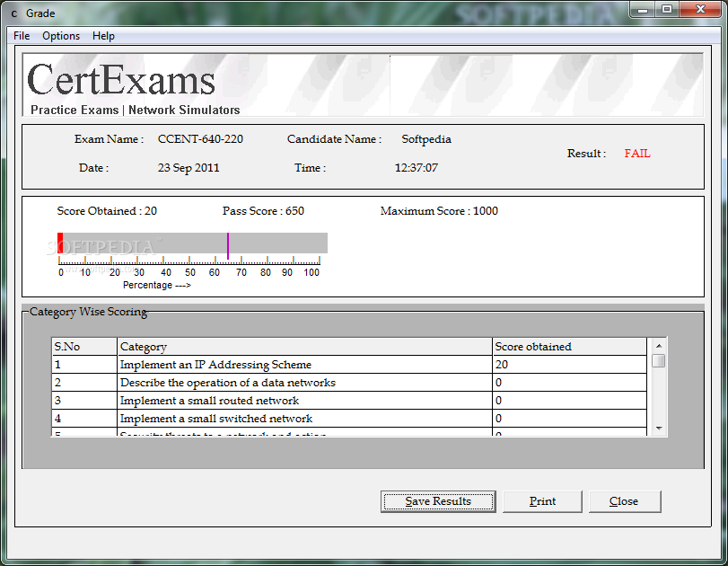Click the scroll down arrow in category table
Screen dimensions: 728x566
click(658, 429)
